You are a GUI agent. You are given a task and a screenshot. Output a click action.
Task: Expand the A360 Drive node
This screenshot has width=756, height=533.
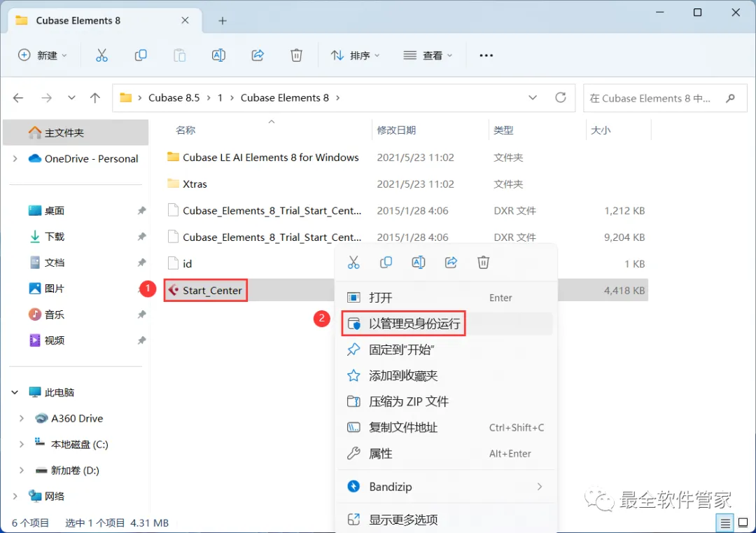tap(21, 418)
